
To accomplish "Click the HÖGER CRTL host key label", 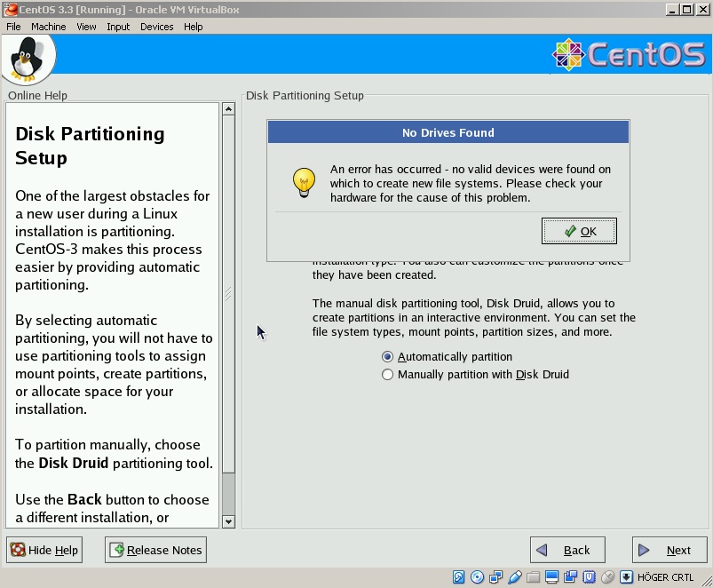I will tap(665, 577).
